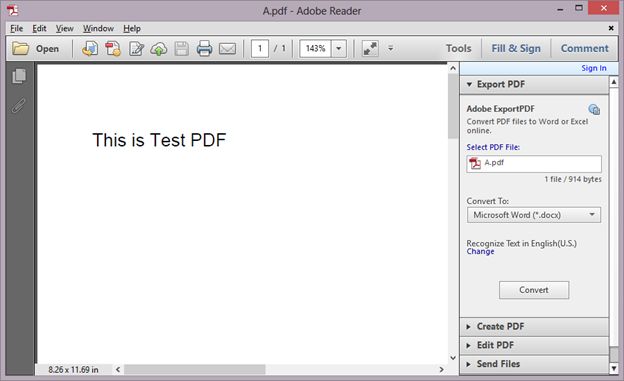Click the document horizontal scrollbar thumb

click(195, 369)
